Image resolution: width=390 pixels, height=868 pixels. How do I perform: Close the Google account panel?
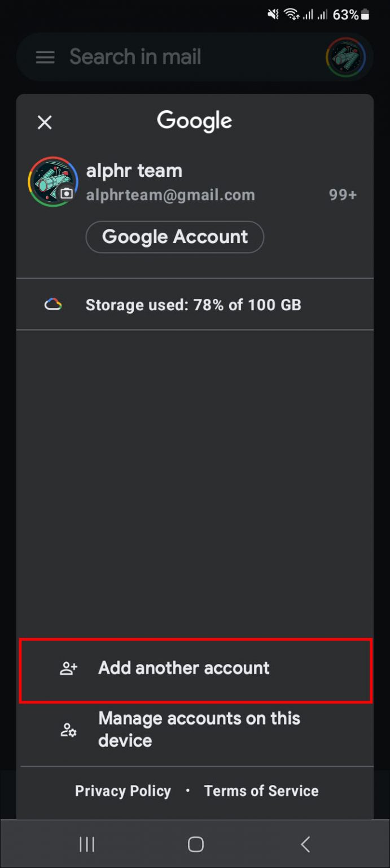coord(45,122)
